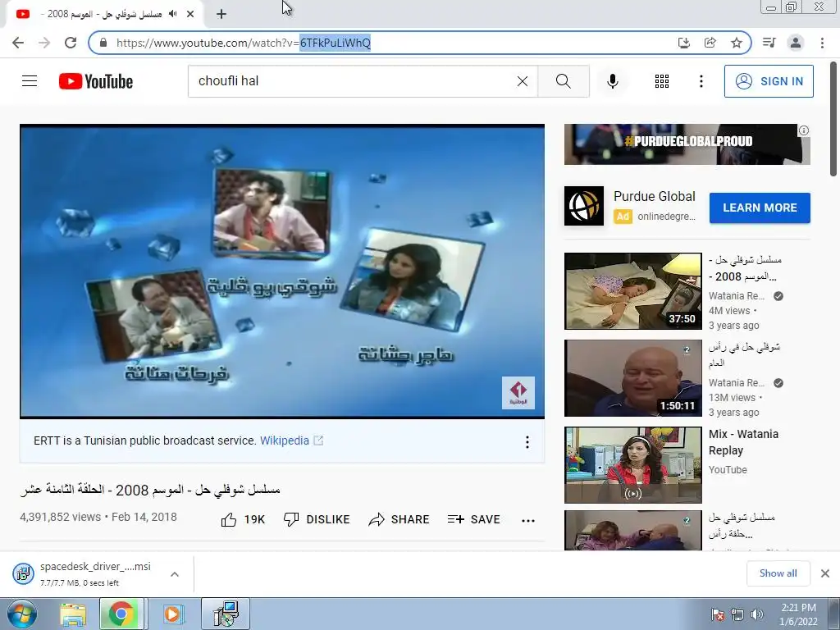The image size is (840, 630).
Task: Click the taskbar clock showing 2:21 PM
Action: pos(799,614)
